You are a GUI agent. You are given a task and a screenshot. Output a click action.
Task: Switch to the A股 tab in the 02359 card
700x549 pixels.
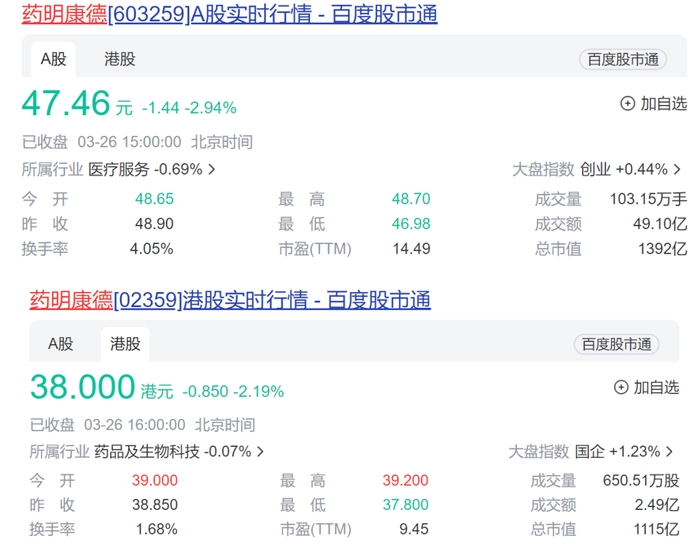click(x=61, y=344)
